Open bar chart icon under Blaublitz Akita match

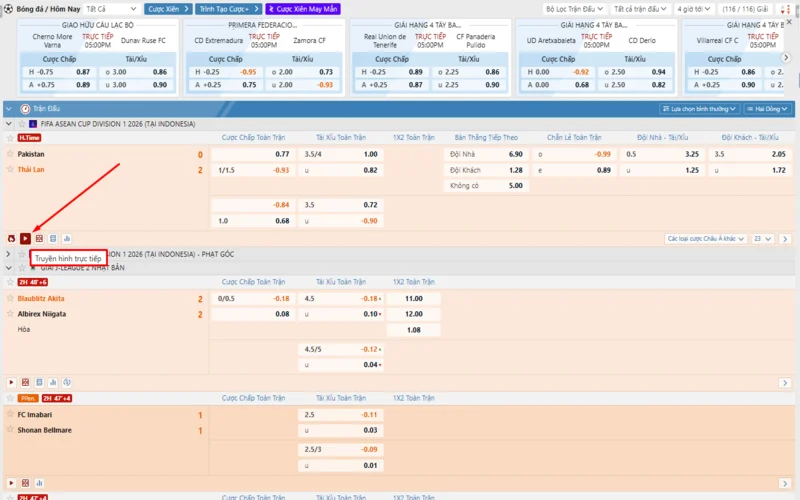[53, 382]
